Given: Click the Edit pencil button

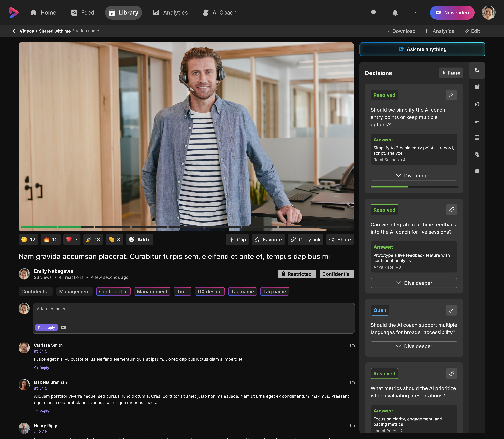Looking at the screenshot, I should coord(472,31).
